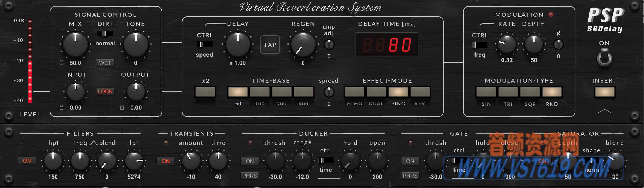Image resolution: width=644 pixels, height=188 pixels.
Task: Click the delay time display showing 80
Action: (x=387, y=45)
